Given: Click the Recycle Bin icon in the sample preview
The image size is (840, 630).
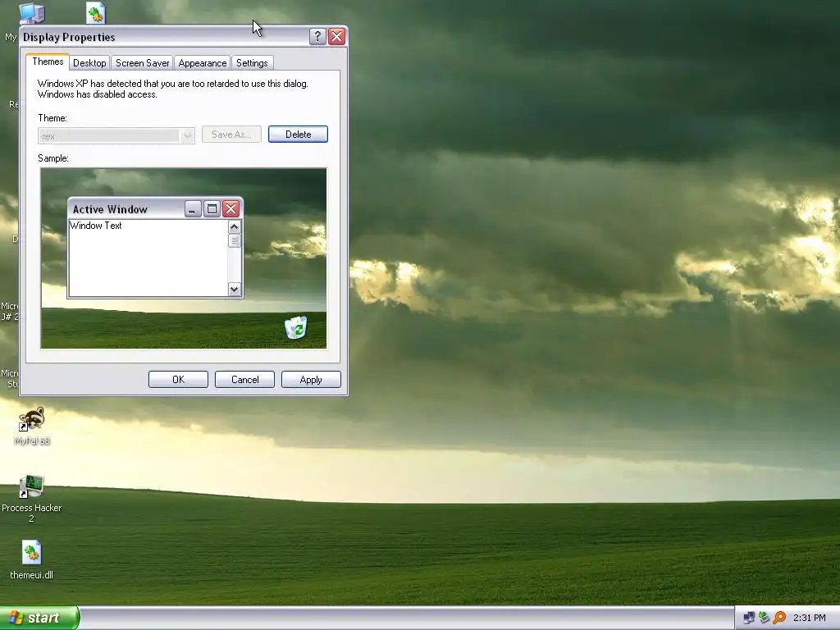Looking at the screenshot, I should tap(295, 327).
